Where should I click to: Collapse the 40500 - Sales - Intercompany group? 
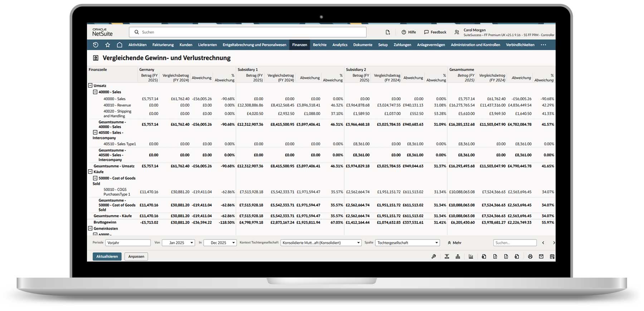(95, 133)
